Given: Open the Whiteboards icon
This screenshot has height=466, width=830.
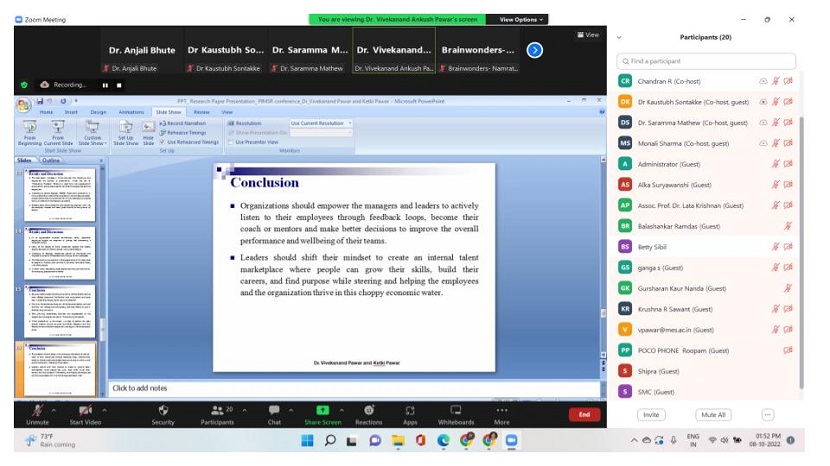Looking at the screenshot, I should [456, 411].
